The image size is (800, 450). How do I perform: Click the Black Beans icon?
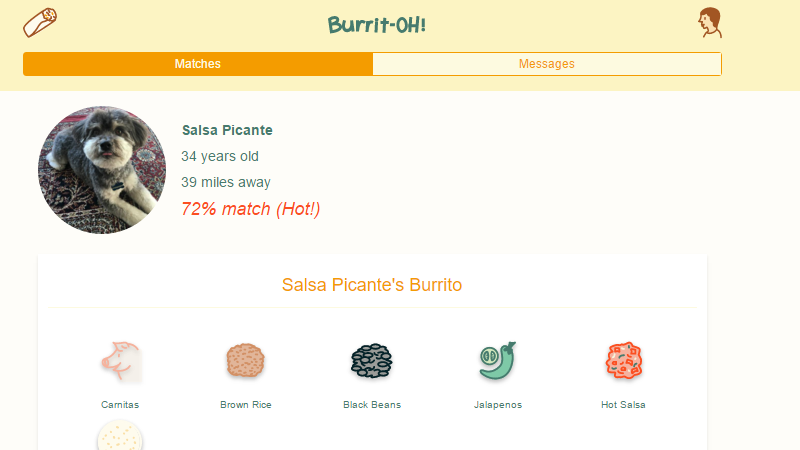click(371, 361)
